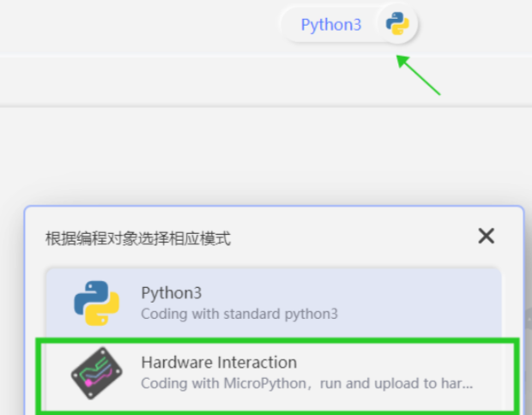Click the green arrow pointing at switcher
Screen dimensions: 532x415
click(x=419, y=75)
